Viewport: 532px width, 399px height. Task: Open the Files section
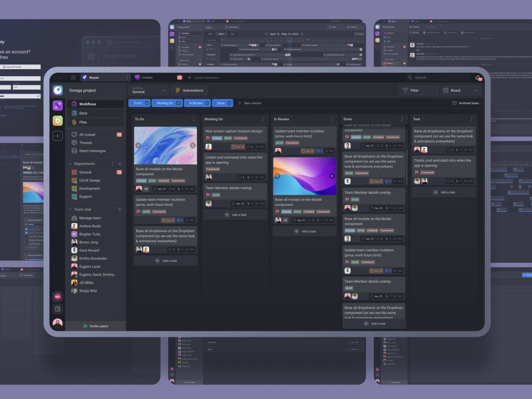[x=95, y=122]
